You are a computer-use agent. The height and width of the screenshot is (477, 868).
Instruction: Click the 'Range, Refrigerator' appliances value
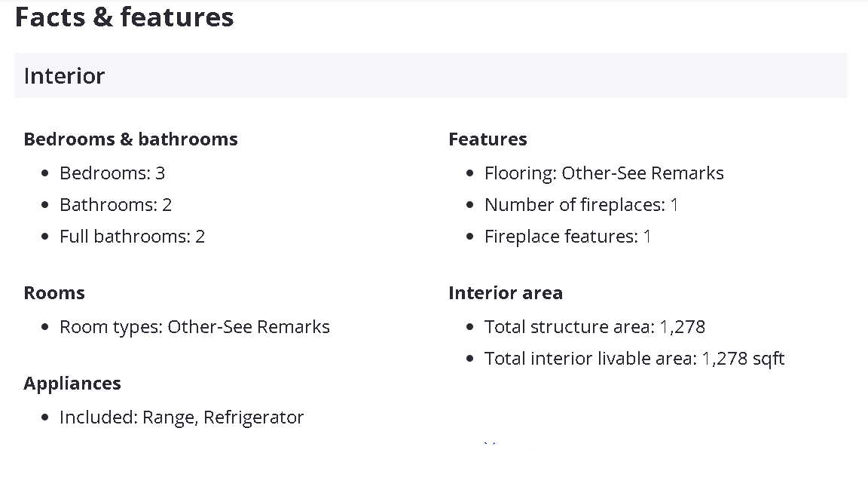(223, 417)
